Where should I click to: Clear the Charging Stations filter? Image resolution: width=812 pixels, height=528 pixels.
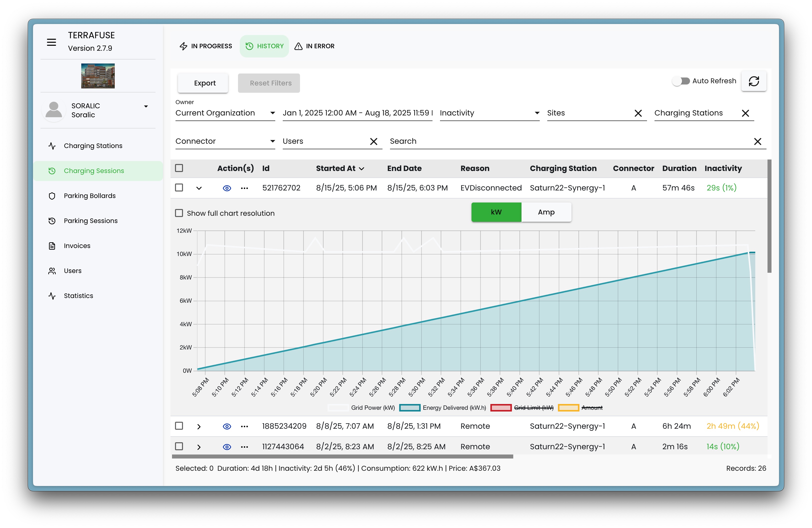point(745,113)
